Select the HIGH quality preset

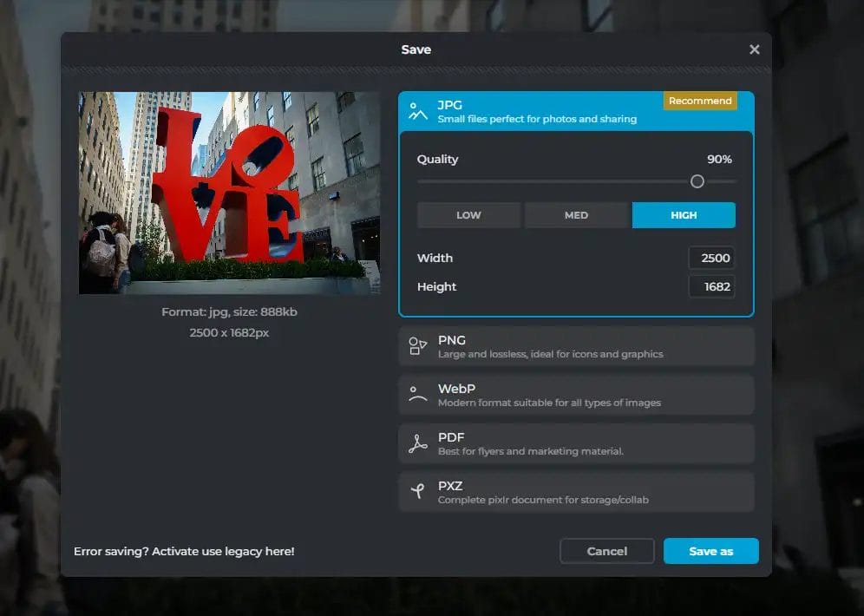click(x=684, y=215)
